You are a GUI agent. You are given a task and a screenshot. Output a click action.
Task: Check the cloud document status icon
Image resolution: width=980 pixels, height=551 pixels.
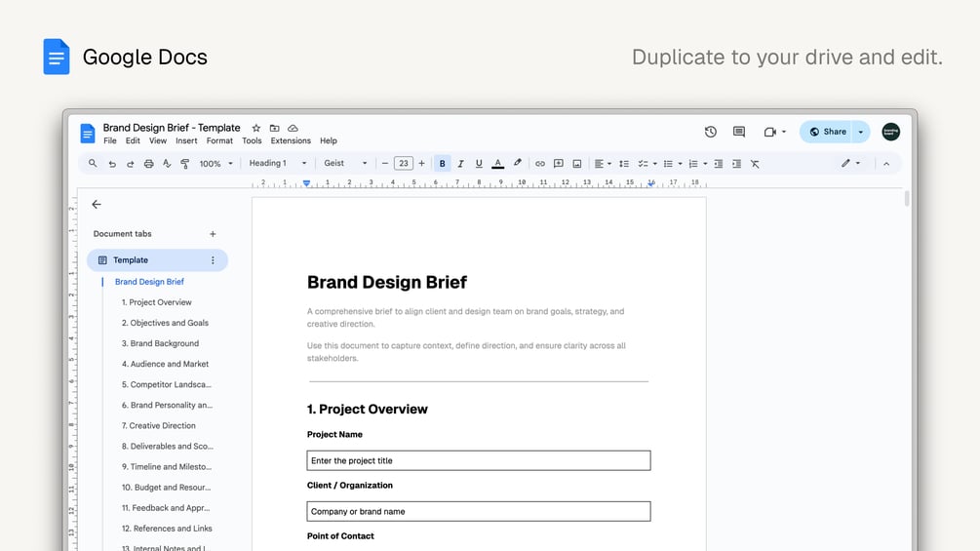tap(293, 128)
